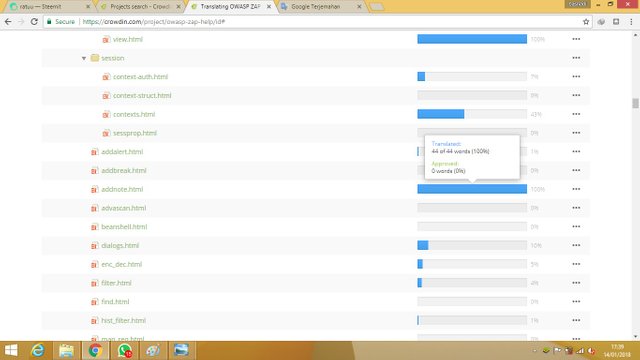The image size is (640, 360).
Task: Open options menu for session folder row
Action: [x=576, y=58]
